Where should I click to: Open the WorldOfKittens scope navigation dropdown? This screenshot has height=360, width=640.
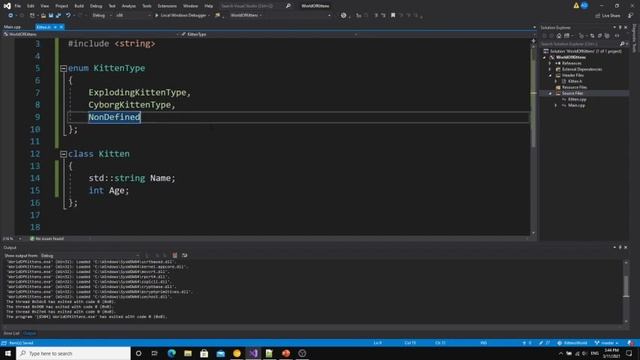(x=90, y=34)
